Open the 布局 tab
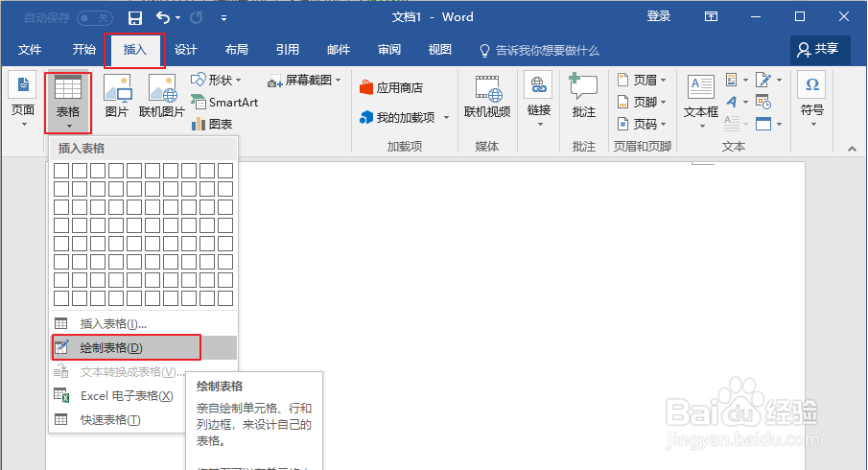This screenshot has width=868, height=470. tap(236, 50)
